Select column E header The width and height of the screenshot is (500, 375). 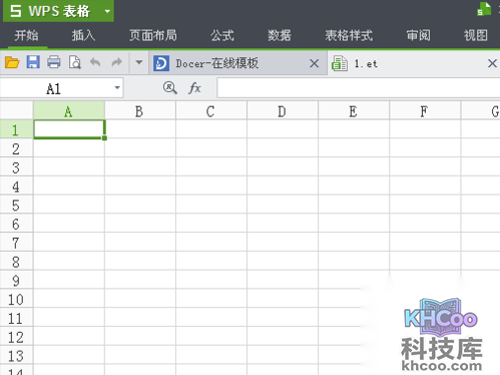pos(354,111)
